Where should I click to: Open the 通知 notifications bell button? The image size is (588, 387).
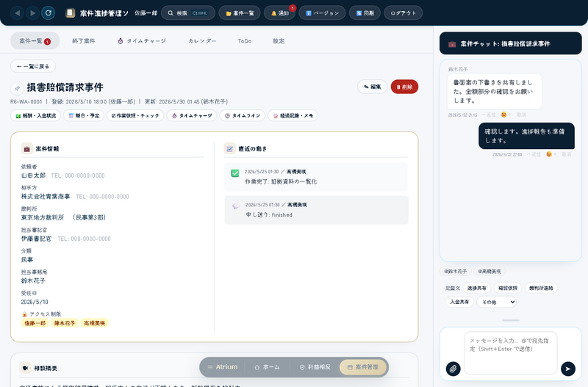click(279, 13)
